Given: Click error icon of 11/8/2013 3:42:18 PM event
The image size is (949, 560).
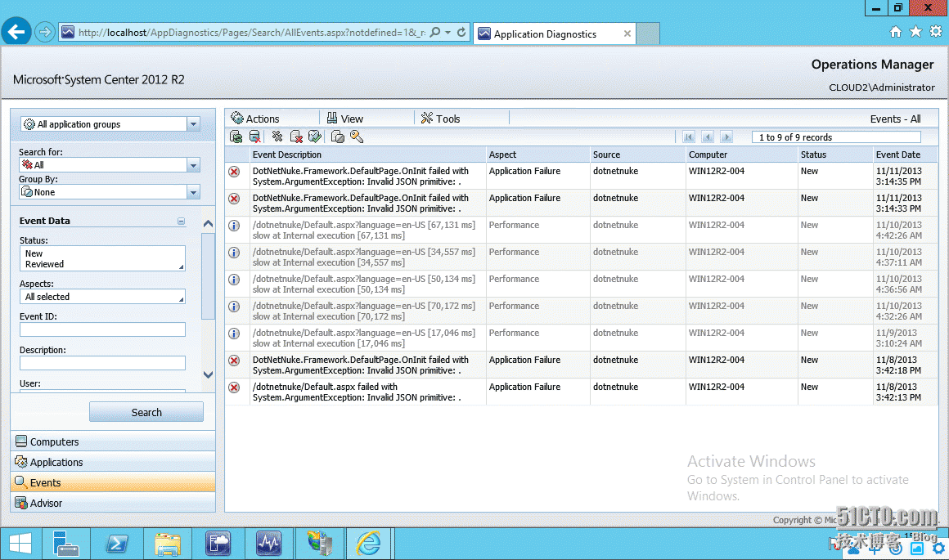Looking at the screenshot, I should tap(234, 361).
